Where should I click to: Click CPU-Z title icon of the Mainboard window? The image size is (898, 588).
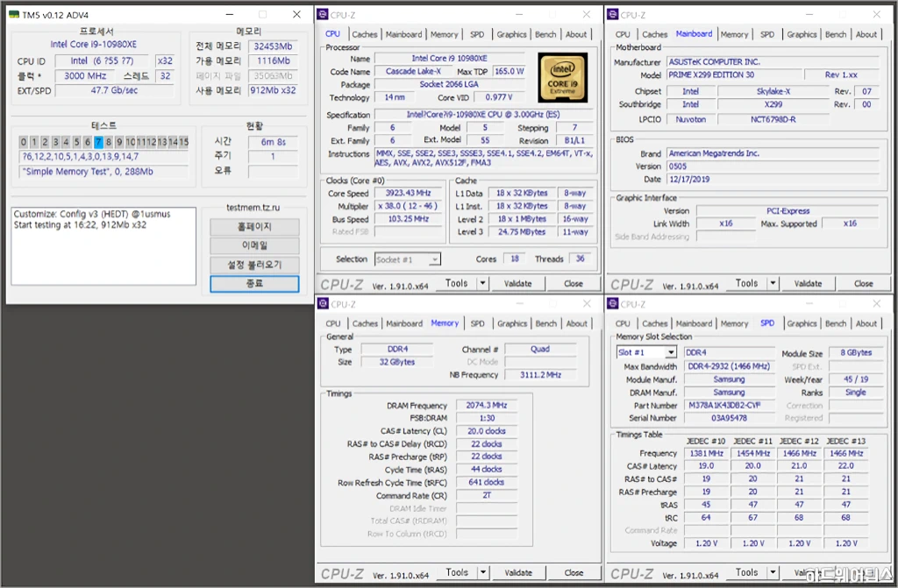[x=612, y=15]
